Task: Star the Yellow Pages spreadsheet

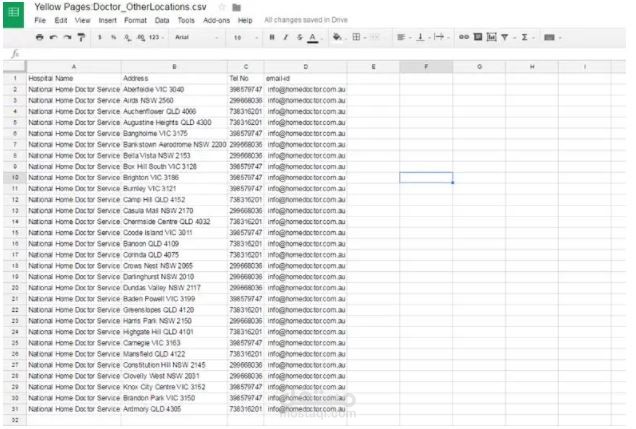Action: (x=222, y=7)
